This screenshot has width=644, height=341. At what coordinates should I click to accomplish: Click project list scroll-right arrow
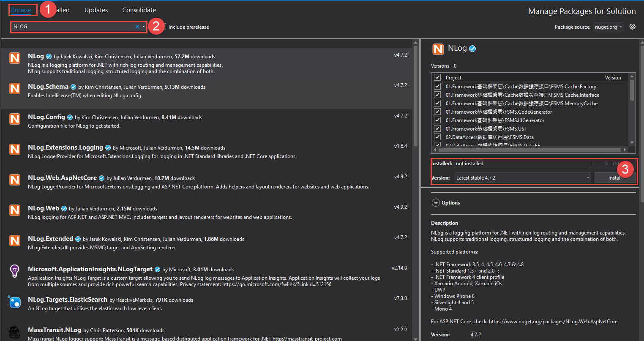coord(625,150)
